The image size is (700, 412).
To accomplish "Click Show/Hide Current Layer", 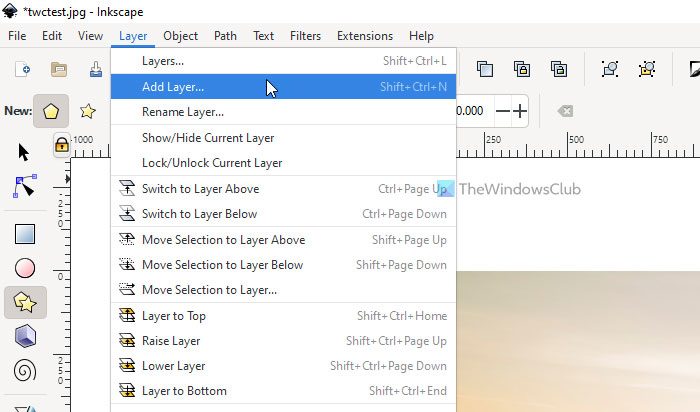I will click(283, 137).
